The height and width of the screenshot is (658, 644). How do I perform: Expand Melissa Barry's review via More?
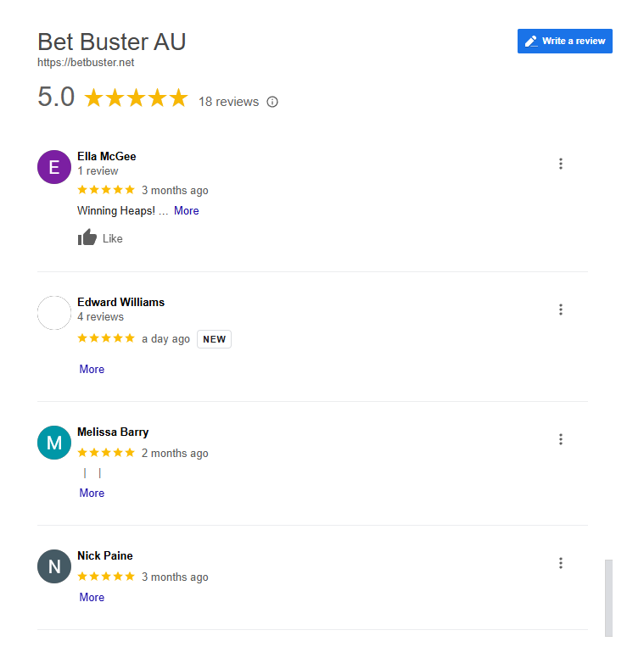[92, 493]
